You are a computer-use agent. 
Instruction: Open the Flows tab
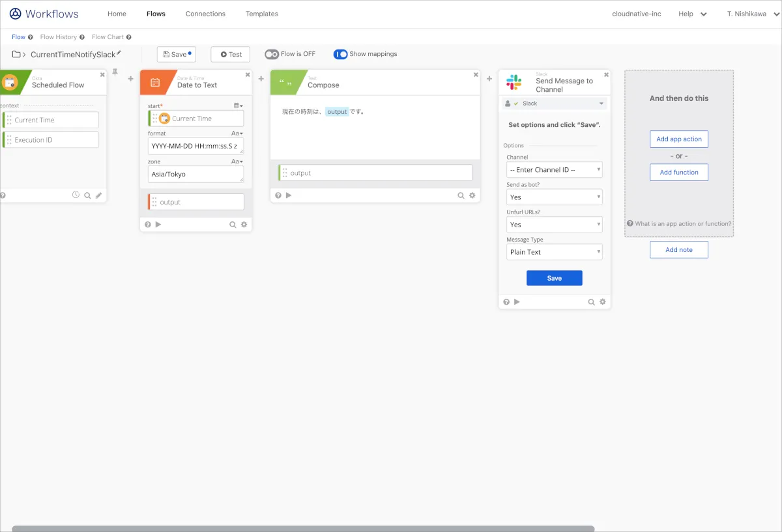point(156,14)
